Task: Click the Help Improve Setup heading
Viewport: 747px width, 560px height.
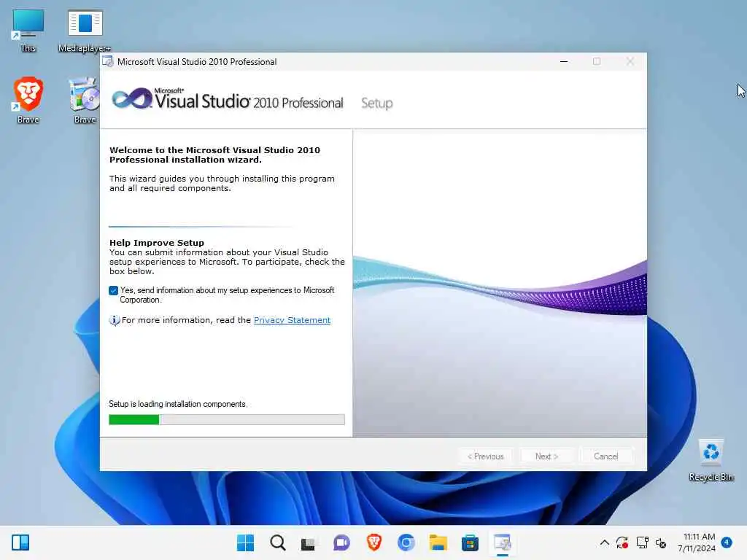Action: tap(157, 243)
